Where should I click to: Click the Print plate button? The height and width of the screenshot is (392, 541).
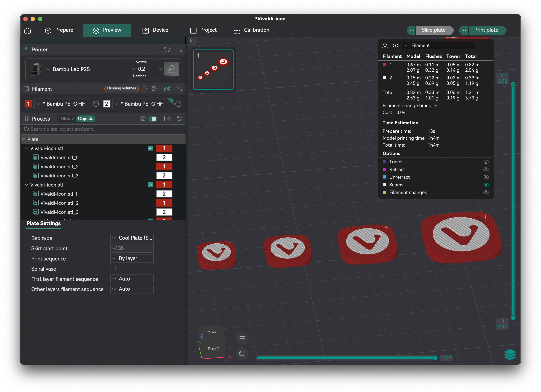pos(487,30)
